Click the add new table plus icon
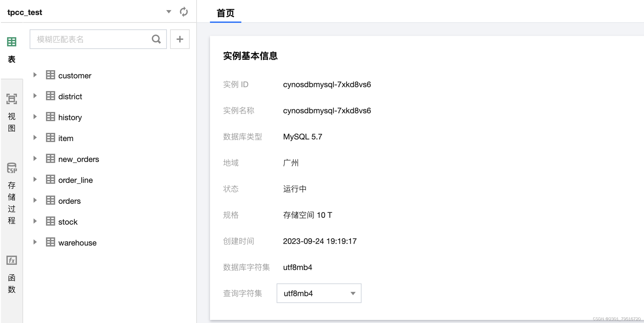 (x=180, y=40)
